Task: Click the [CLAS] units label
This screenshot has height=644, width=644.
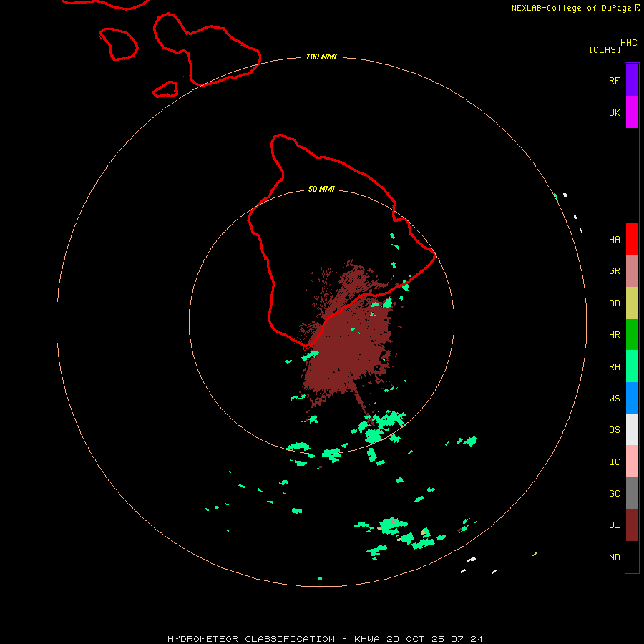Action: pos(605,49)
